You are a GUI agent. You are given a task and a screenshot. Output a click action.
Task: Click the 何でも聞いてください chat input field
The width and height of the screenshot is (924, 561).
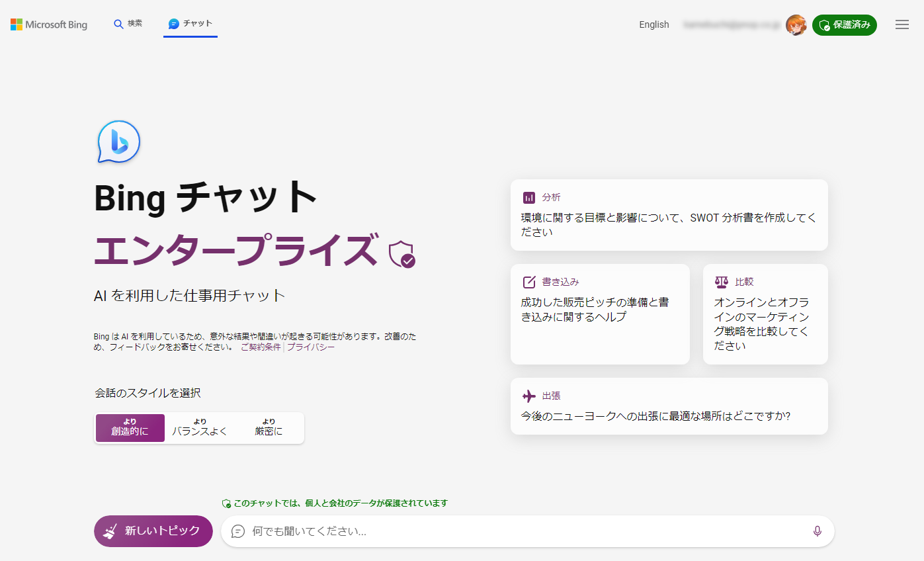[516, 531]
